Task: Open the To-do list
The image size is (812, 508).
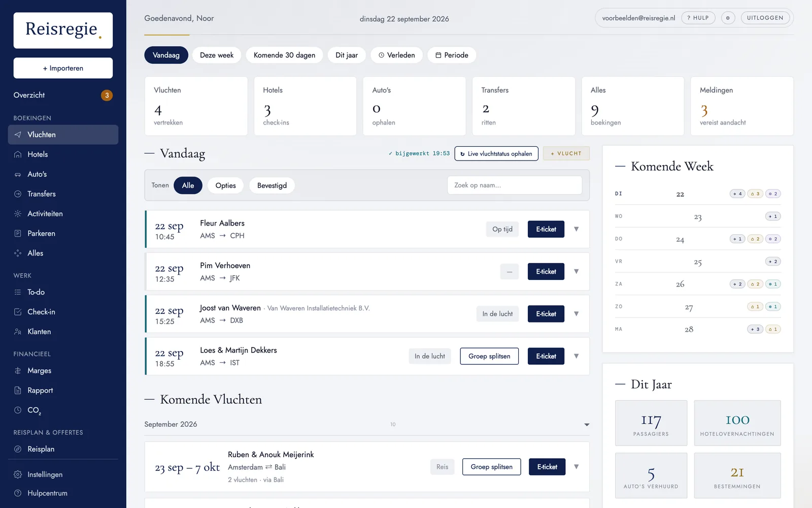Action: pos(63,292)
